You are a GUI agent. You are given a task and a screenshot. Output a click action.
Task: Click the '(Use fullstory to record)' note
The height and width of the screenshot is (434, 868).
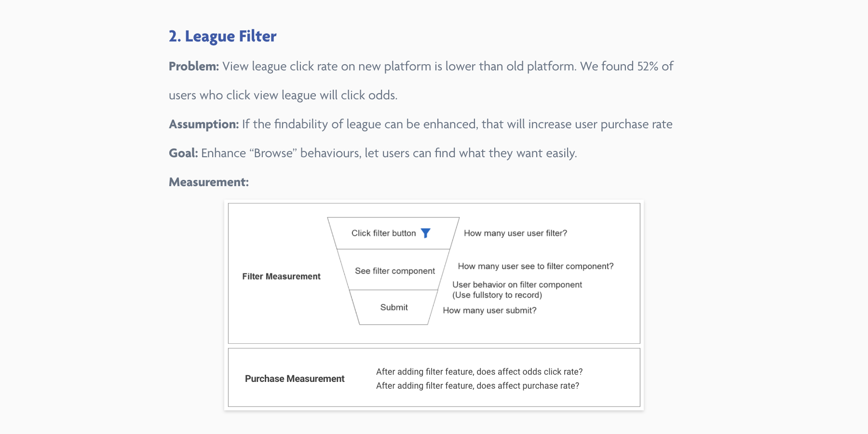[x=497, y=295]
